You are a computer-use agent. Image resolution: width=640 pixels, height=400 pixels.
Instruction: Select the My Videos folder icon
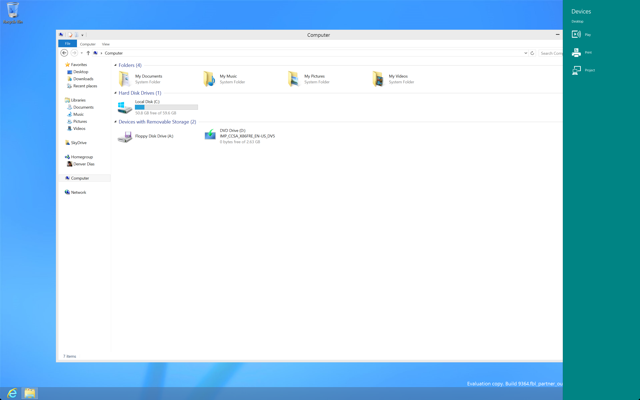(378, 79)
